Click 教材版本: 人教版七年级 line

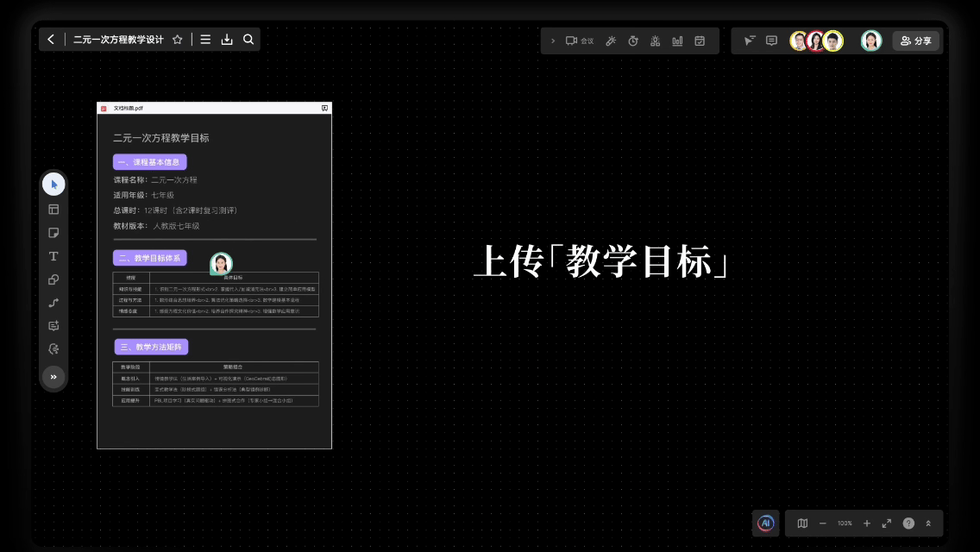tap(156, 226)
